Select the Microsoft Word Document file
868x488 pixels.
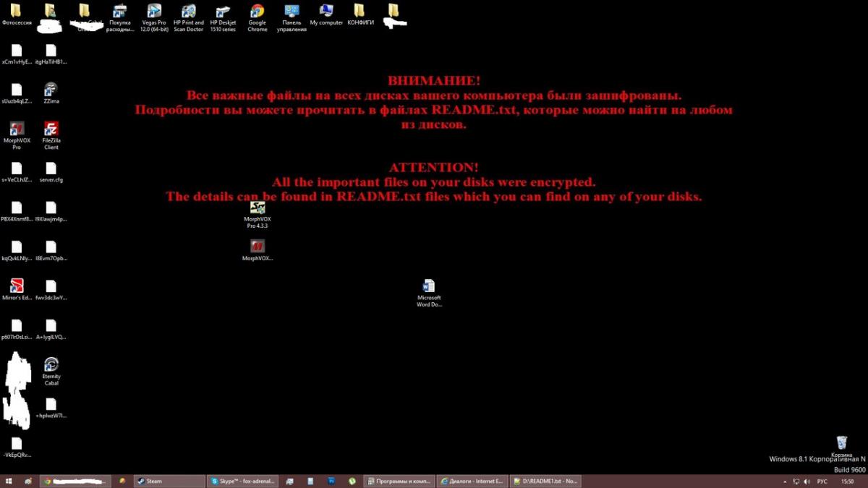[429, 286]
